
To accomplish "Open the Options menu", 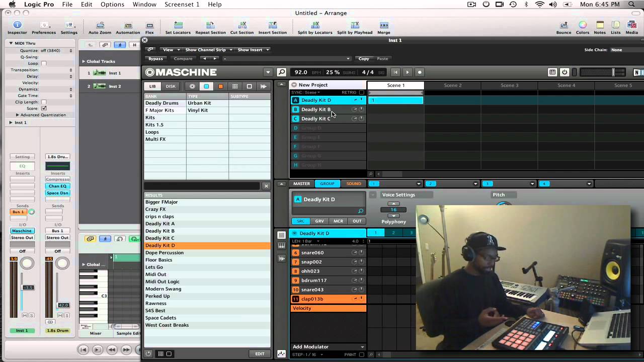I will 112,5.
